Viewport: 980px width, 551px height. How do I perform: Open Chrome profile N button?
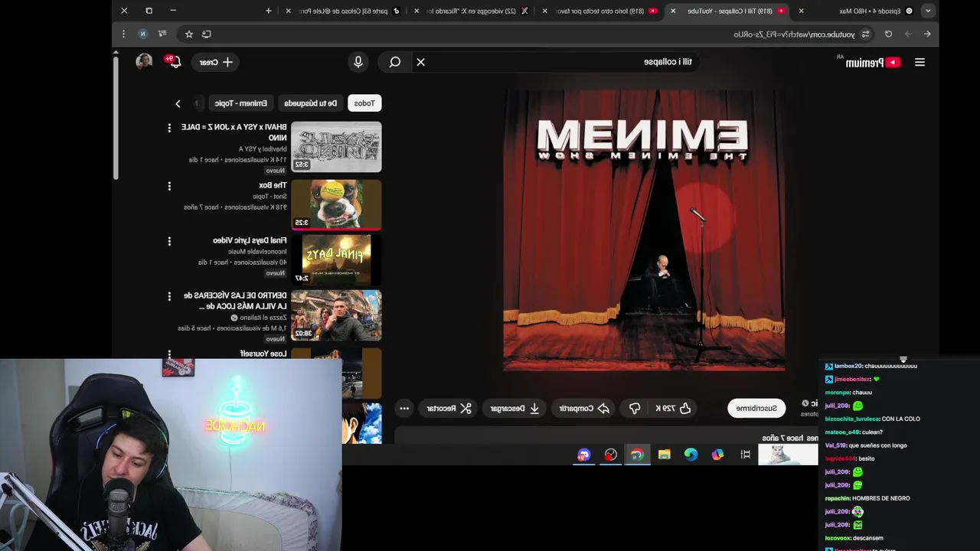142,34
